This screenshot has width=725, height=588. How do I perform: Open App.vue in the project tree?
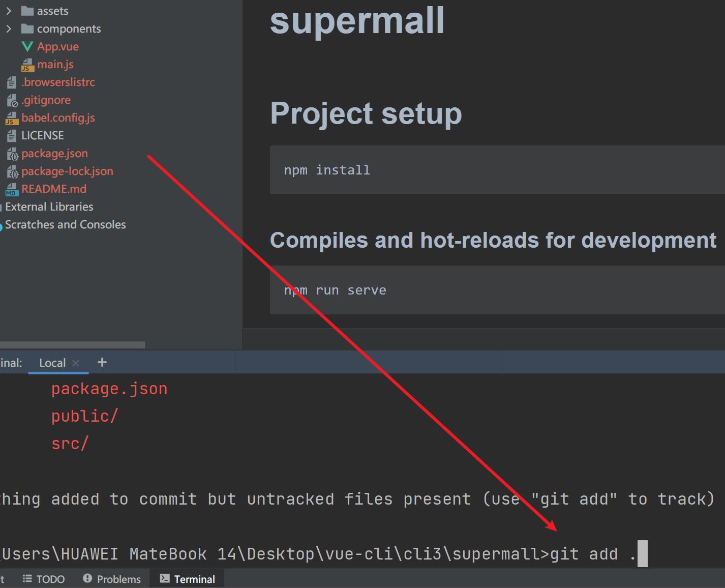57,46
